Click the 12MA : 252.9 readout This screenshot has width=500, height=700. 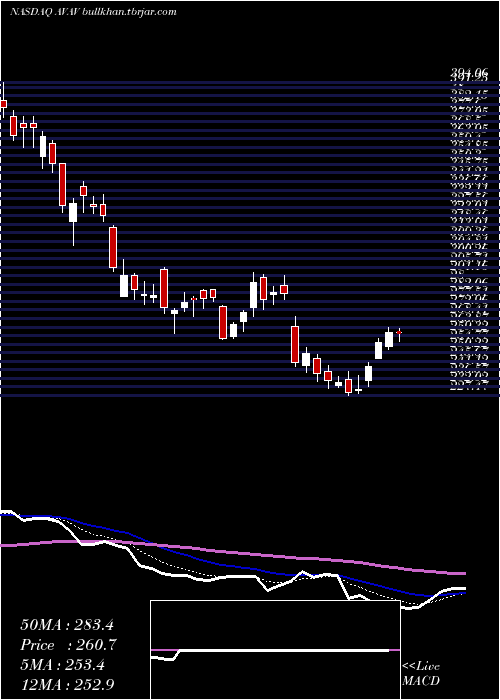coord(67,685)
